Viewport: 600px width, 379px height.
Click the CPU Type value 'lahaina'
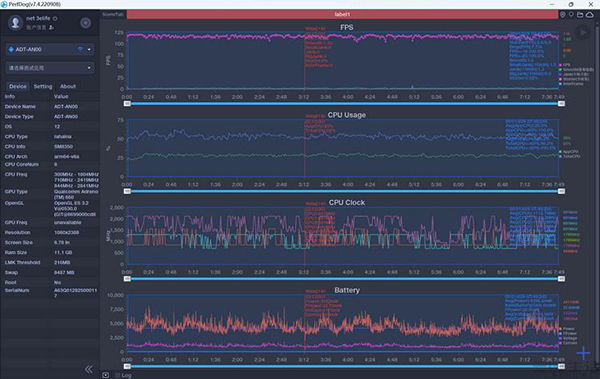[62, 136]
